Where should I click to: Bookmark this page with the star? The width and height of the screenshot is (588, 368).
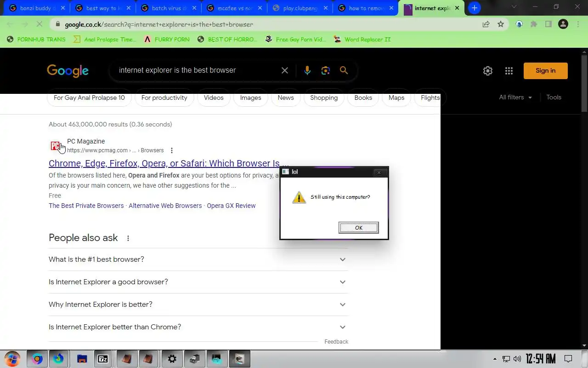[x=501, y=24]
